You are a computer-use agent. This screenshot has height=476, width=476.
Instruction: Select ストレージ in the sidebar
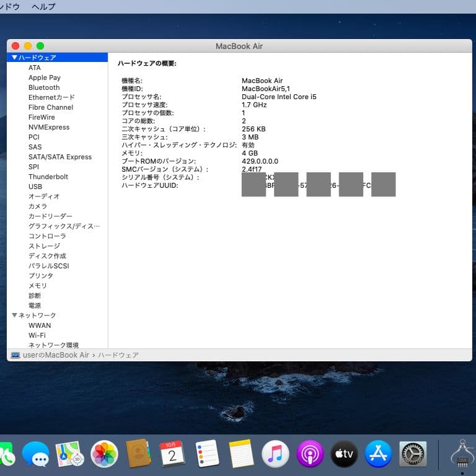pyautogui.click(x=44, y=246)
